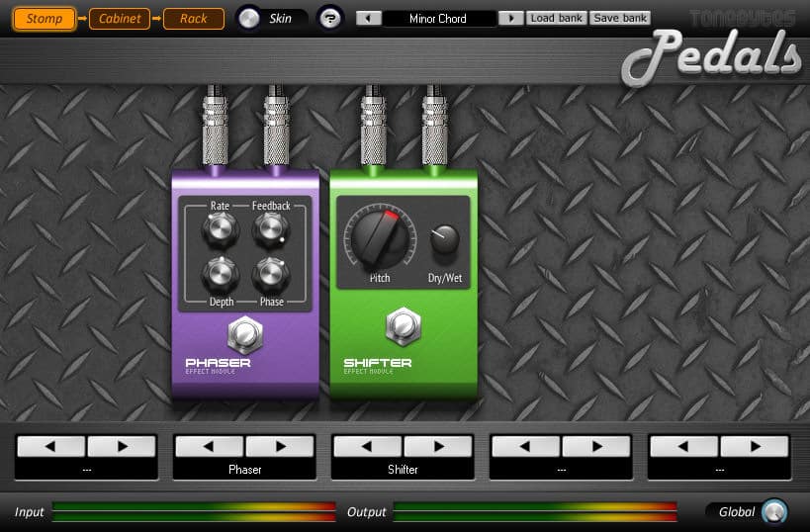Open the Cabinet section tab

pos(120,19)
